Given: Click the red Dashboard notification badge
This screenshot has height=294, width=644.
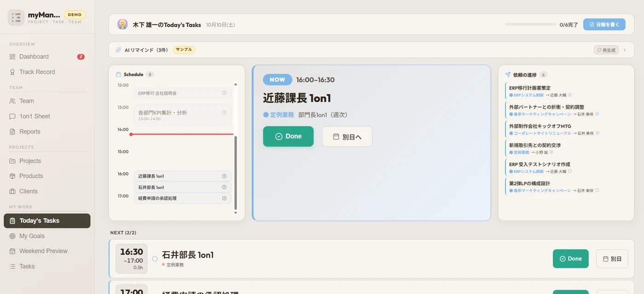Looking at the screenshot, I should coord(81,57).
